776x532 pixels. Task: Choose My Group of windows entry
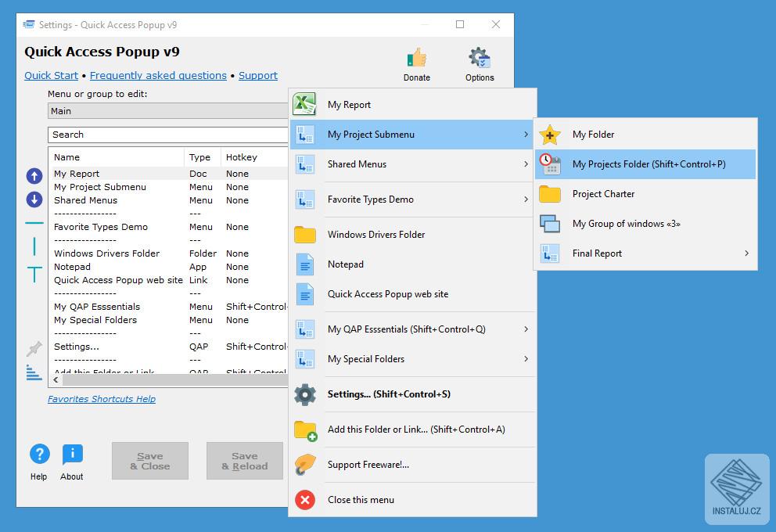point(645,224)
